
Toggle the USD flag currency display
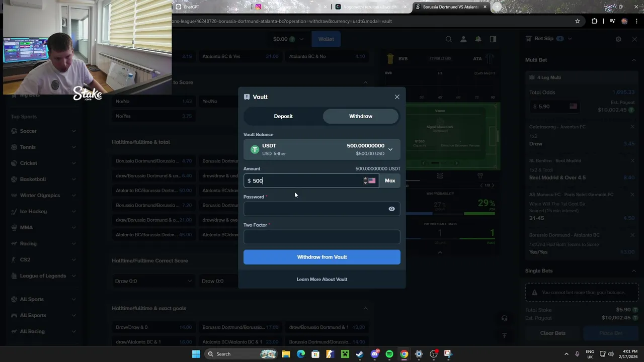coord(372,180)
